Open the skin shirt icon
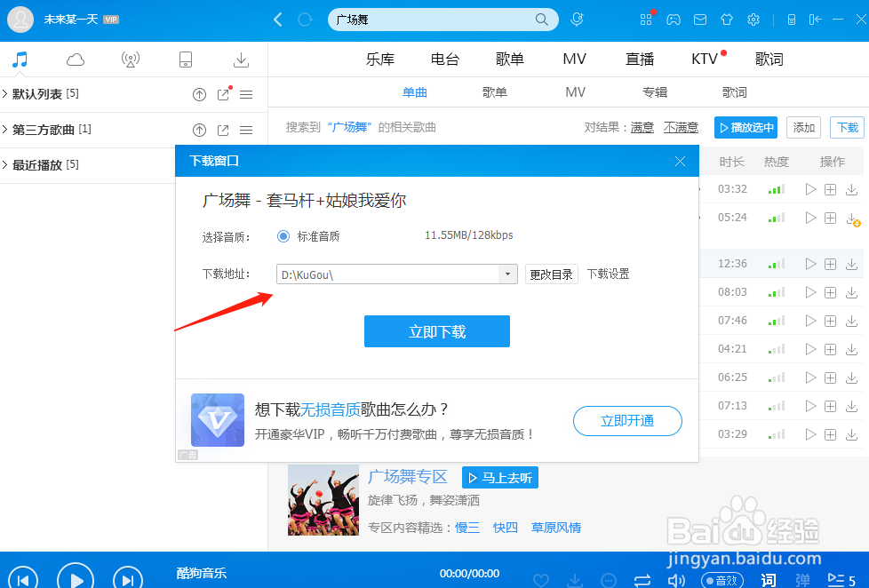This screenshot has height=588, width=869. tap(727, 20)
